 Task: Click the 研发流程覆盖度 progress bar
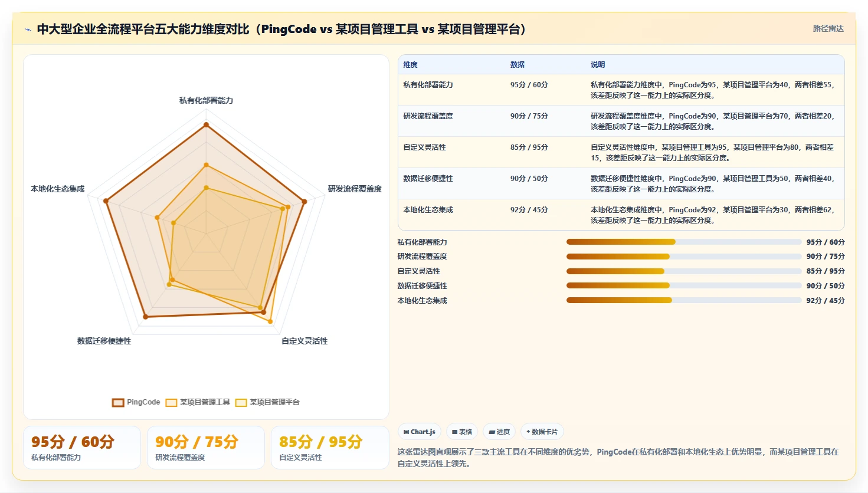coord(684,257)
